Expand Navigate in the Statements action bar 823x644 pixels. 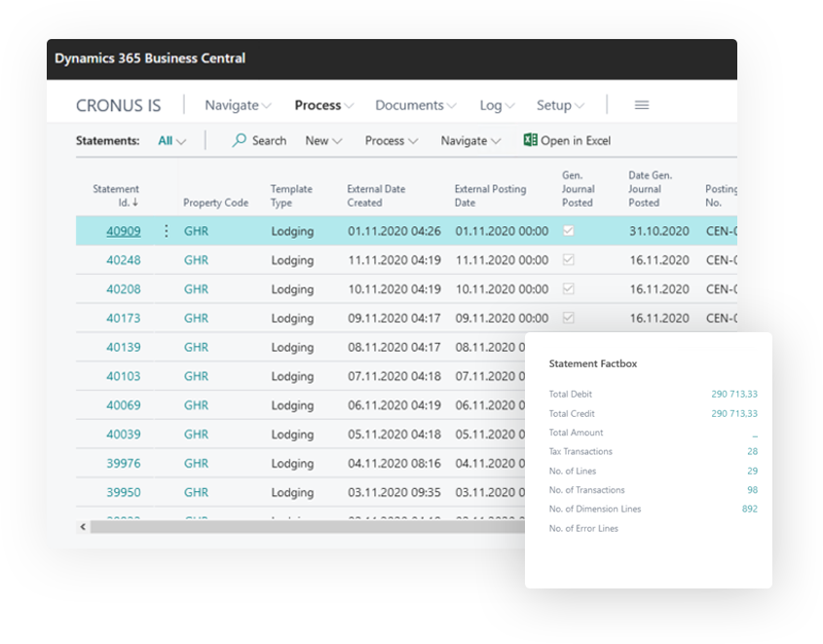[x=470, y=140]
